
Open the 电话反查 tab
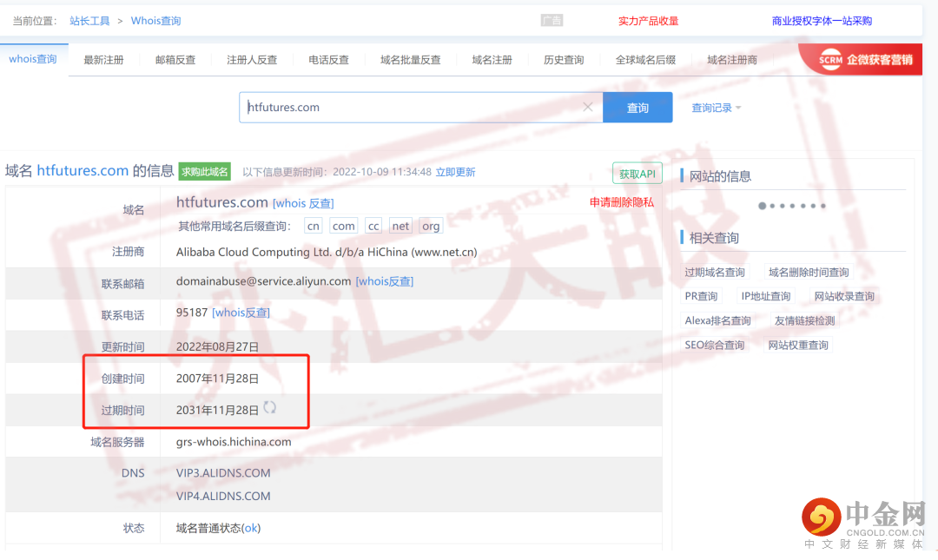click(x=328, y=60)
